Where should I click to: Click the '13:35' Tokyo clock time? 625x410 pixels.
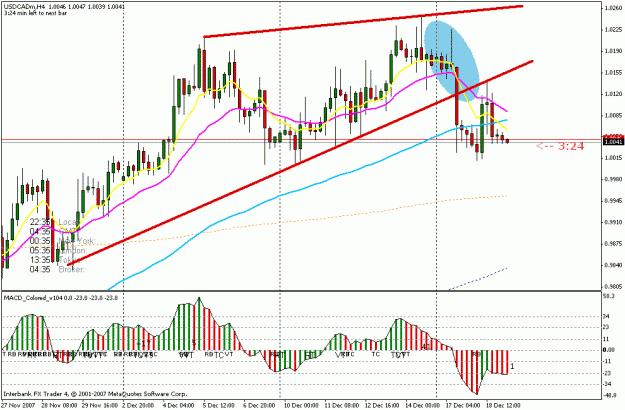pyautogui.click(x=40, y=260)
